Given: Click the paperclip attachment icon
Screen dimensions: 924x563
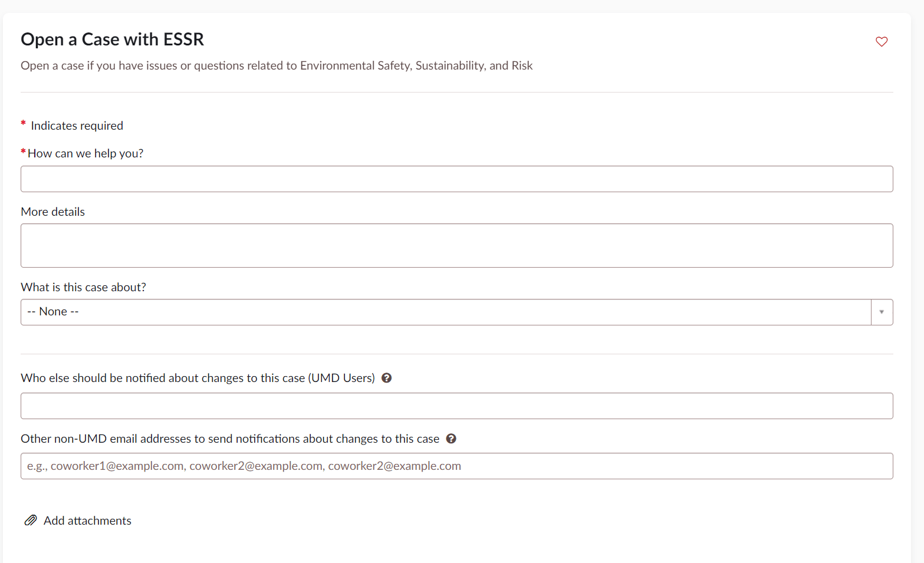Looking at the screenshot, I should click(x=30, y=521).
